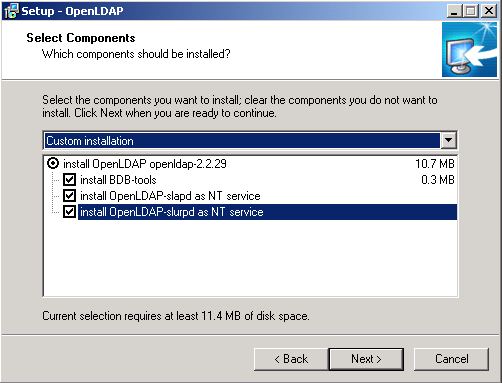The width and height of the screenshot is (502, 383).
Task: Click the 'Select Components' heading
Action: [81, 38]
